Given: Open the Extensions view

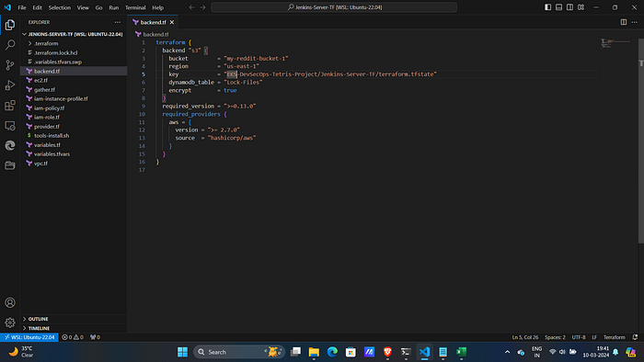Looking at the screenshot, I should (10, 106).
